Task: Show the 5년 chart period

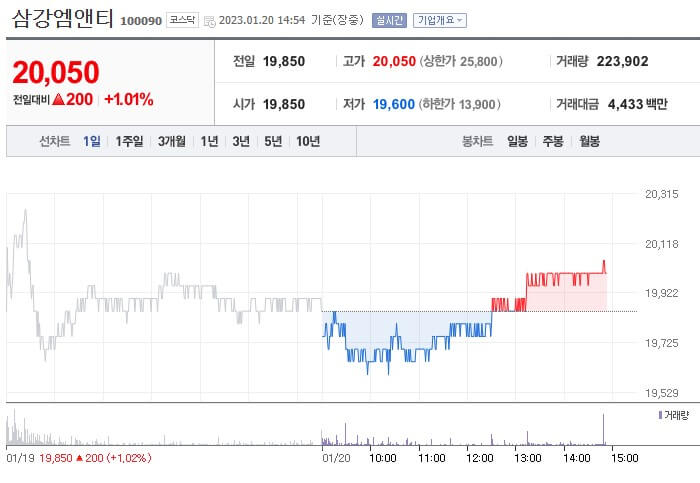Action: coord(273,141)
